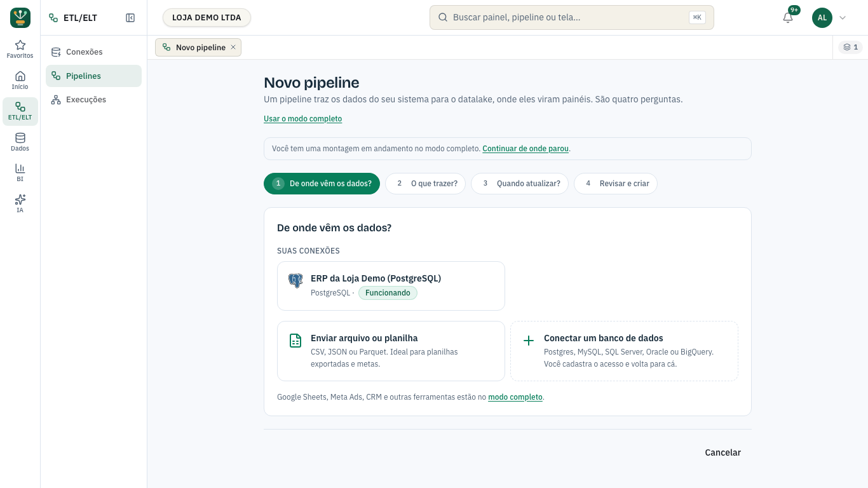Screen dimensions: 868x488
Task: Click Continuar de onde parou link
Action: pos(526,149)
